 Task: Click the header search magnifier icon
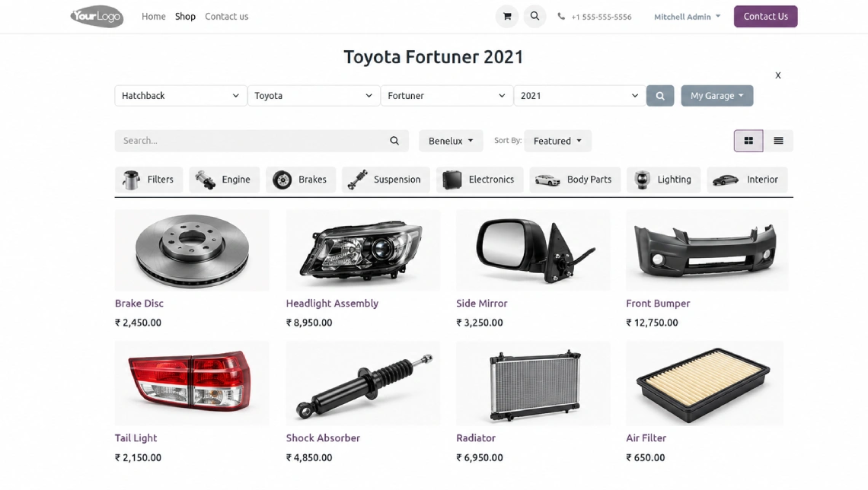coord(535,17)
